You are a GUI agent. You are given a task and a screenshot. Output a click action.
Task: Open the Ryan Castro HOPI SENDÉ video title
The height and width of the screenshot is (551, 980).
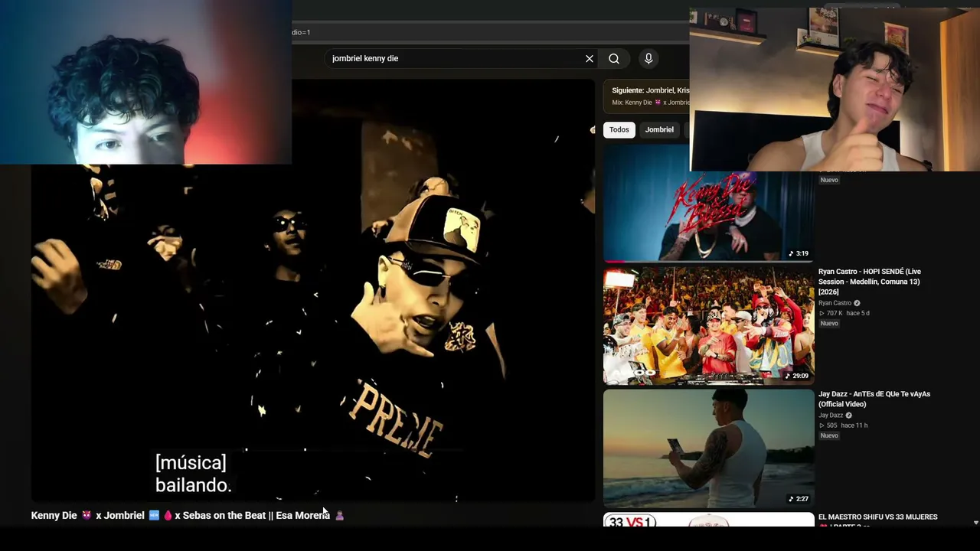[x=870, y=282]
